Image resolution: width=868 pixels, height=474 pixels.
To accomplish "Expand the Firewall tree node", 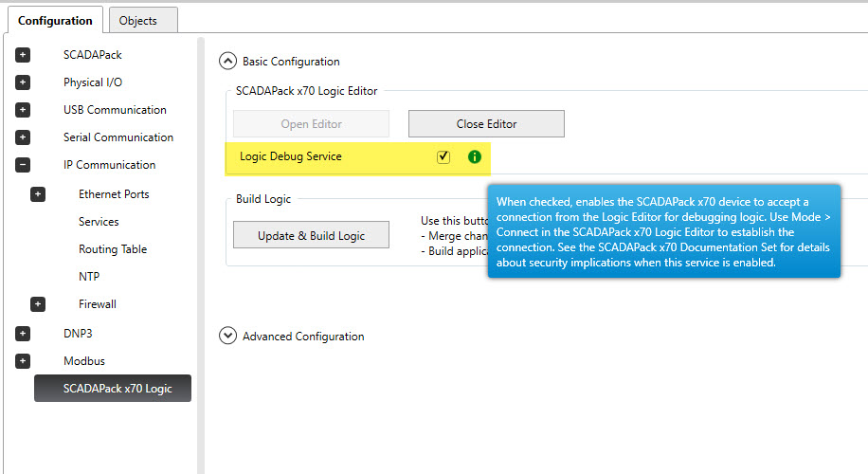I will click(38, 304).
